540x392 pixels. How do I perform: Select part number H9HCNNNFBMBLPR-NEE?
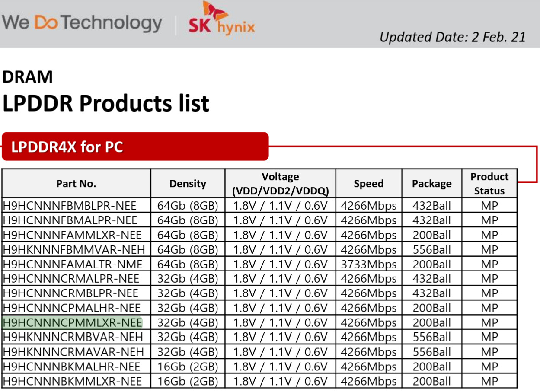(70, 206)
